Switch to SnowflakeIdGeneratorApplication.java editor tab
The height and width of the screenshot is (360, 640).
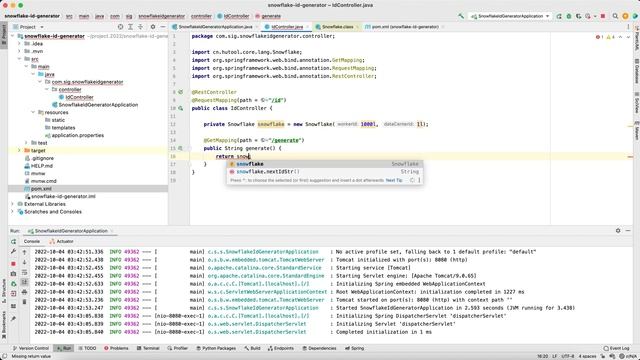click(x=215, y=27)
